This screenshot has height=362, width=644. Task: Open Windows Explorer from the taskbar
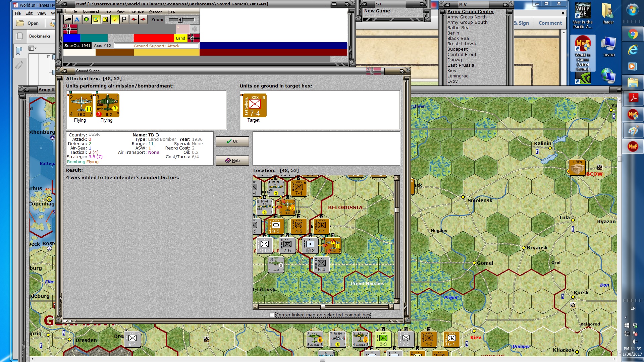[633, 82]
